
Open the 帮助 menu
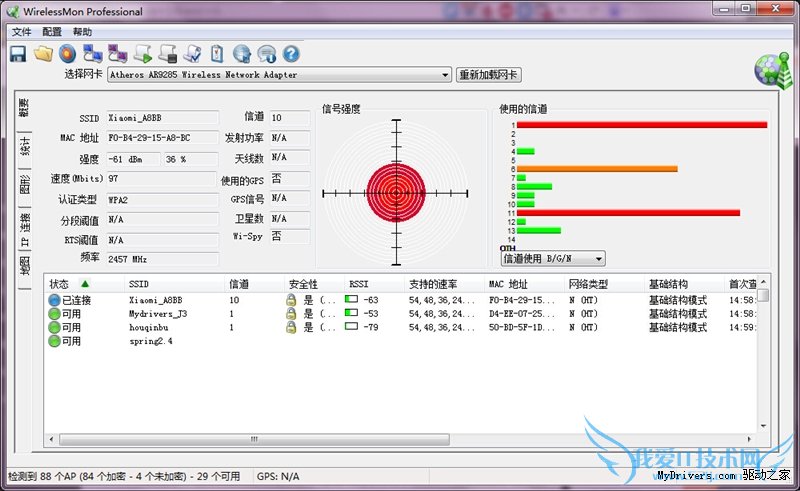82,32
